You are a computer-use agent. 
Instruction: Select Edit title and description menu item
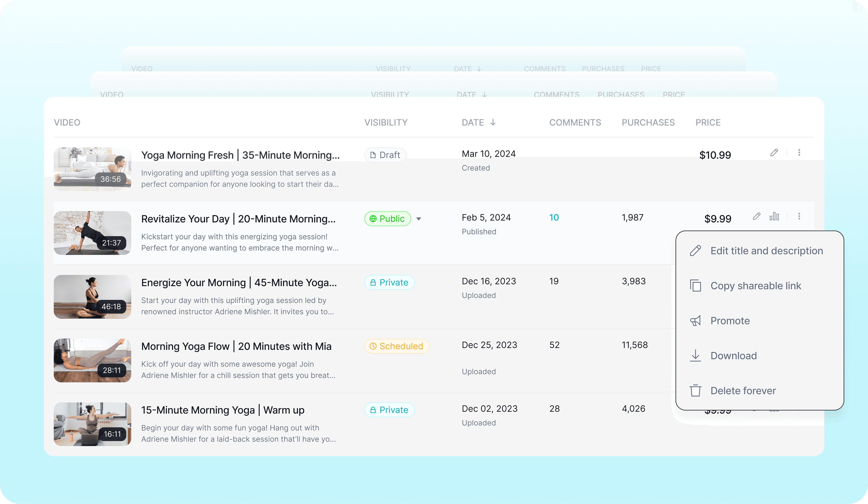click(x=766, y=251)
